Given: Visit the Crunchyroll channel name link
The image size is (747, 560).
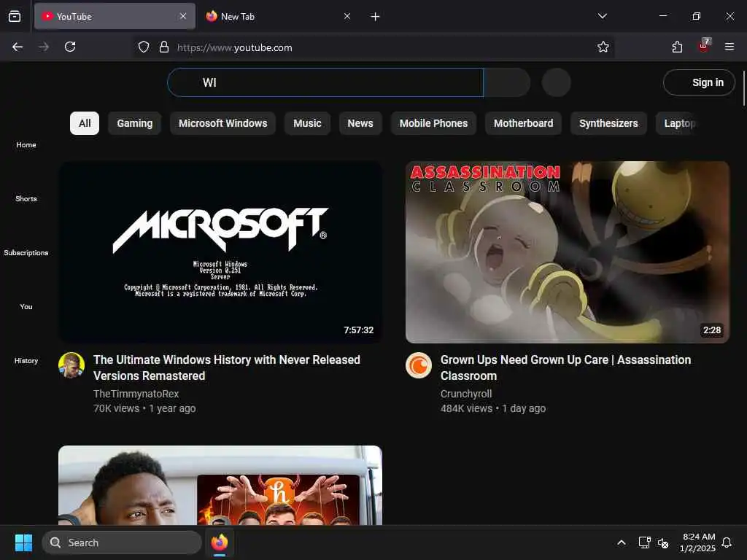Looking at the screenshot, I should pos(466,394).
